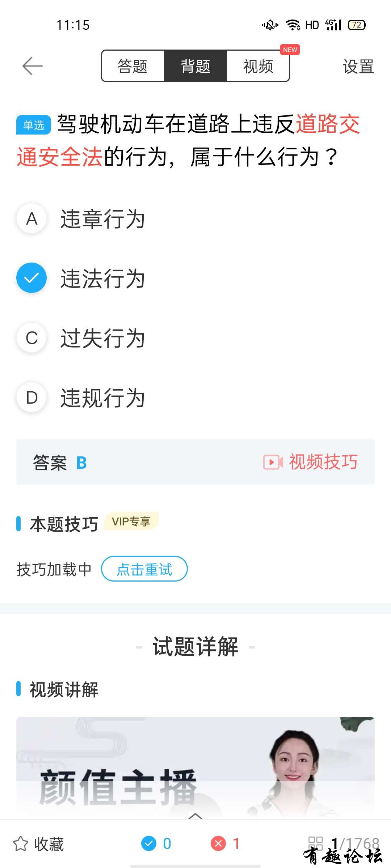Select the 背题 tab

point(195,66)
